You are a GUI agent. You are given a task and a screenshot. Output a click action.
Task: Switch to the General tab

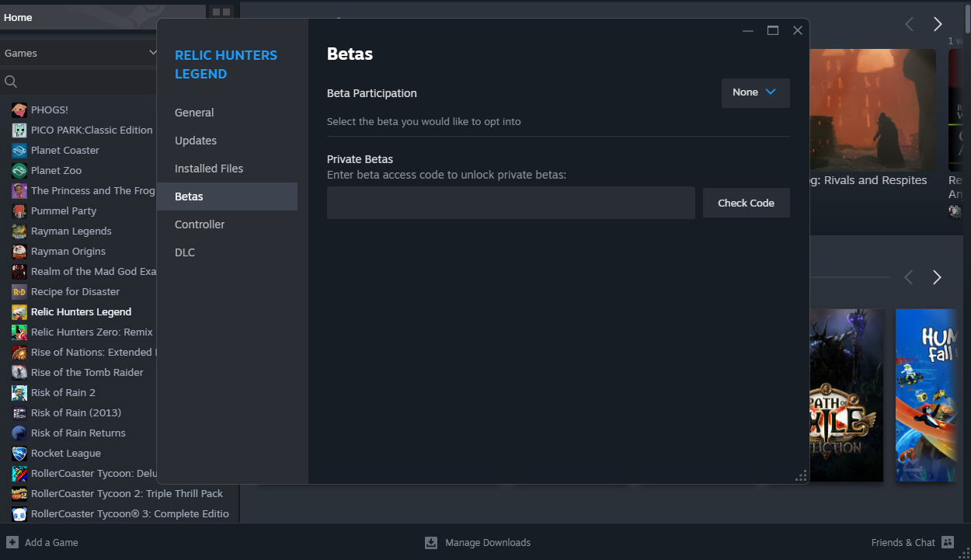[x=194, y=113]
